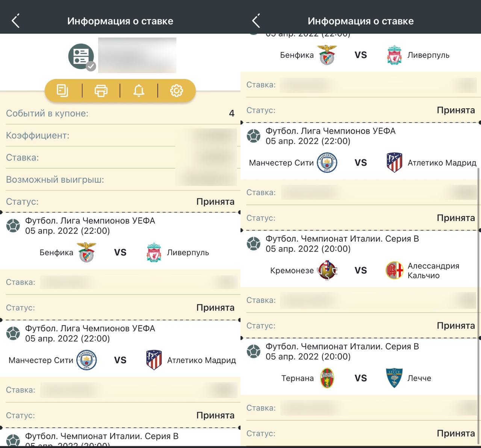Go back using right screen's back arrow

click(256, 21)
